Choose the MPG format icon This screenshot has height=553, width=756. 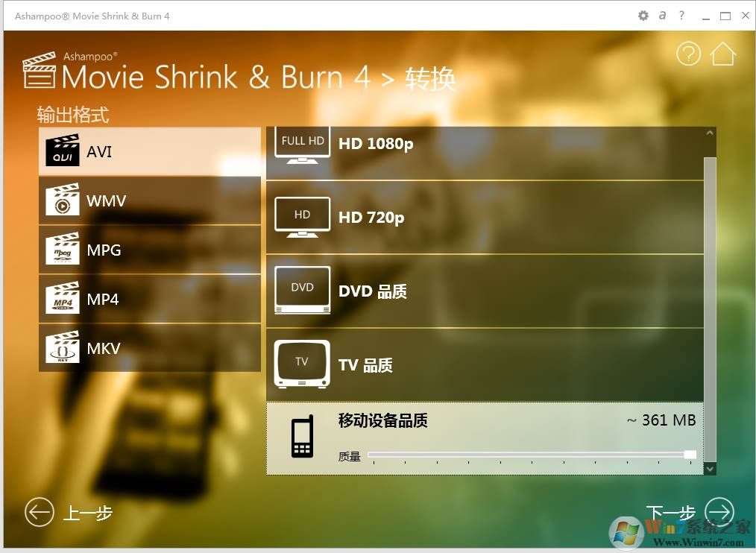pos(63,249)
